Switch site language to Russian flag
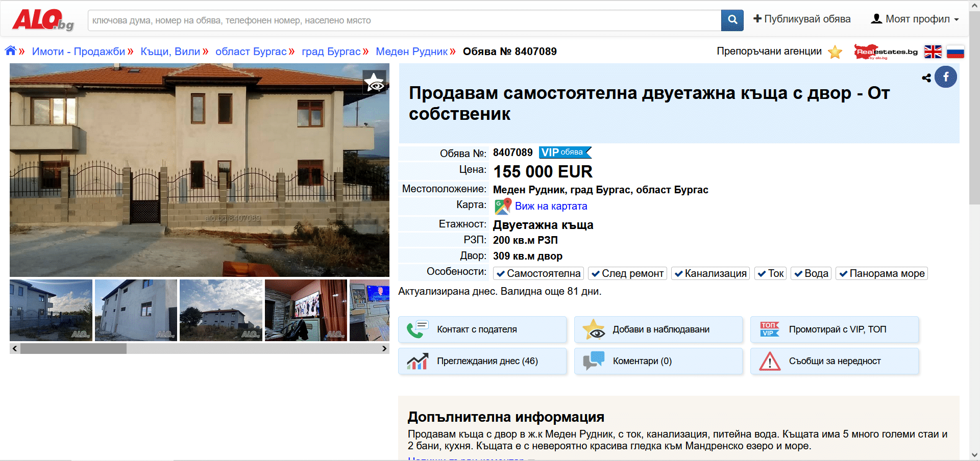980x461 pixels. point(955,52)
